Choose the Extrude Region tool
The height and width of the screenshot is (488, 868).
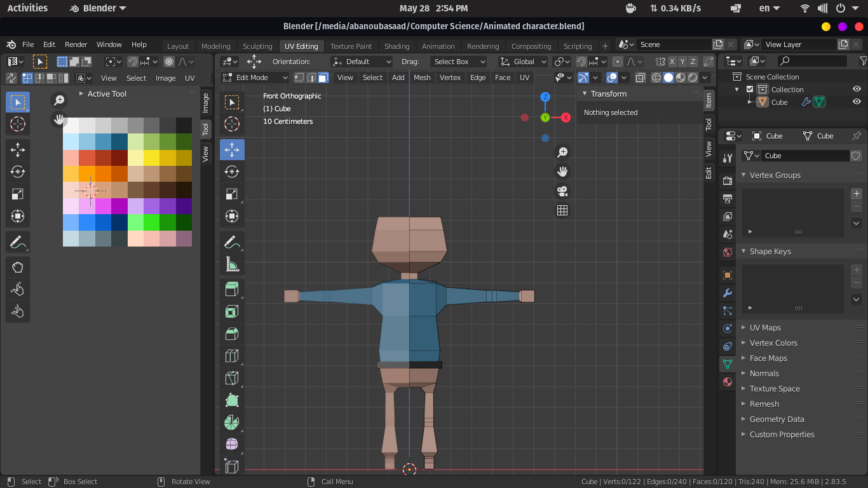pos(232,289)
